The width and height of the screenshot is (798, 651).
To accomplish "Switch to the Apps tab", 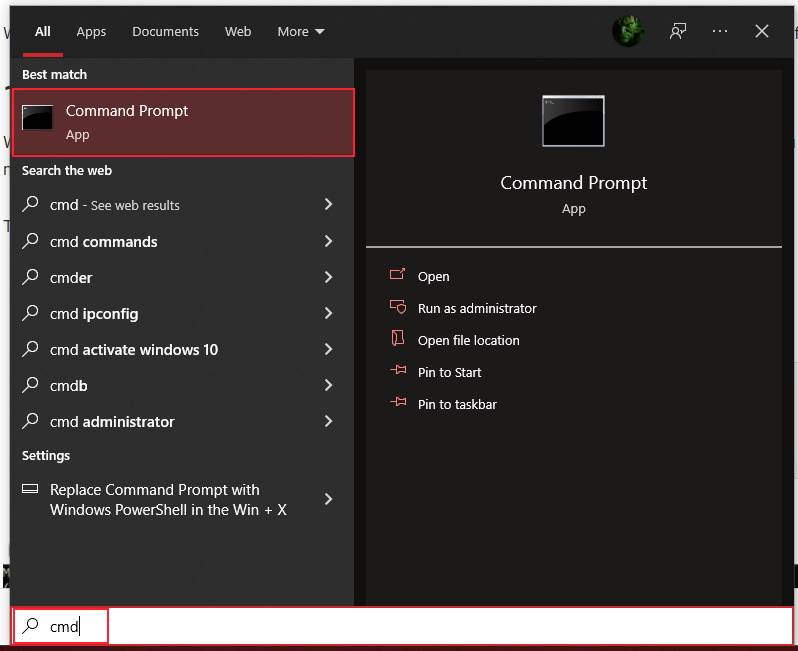I will (x=91, y=31).
